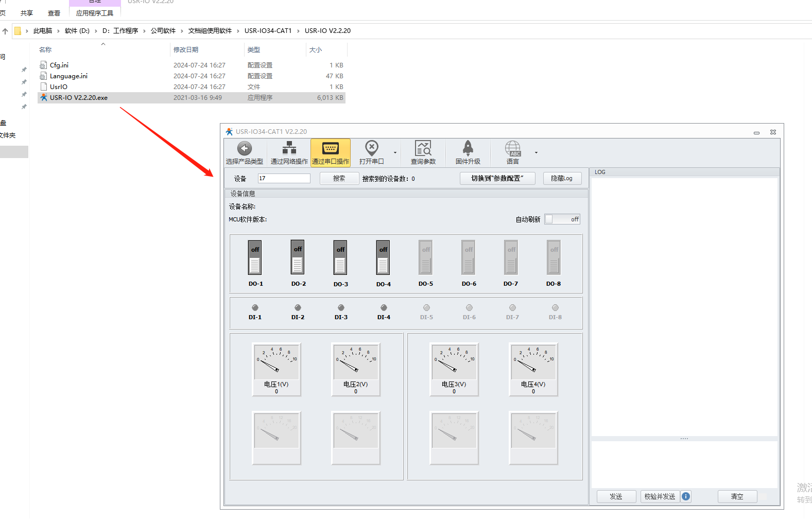Viewport: 812px width, 520px height.
Task: Click the DI-2 indicator light
Action: coord(298,308)
